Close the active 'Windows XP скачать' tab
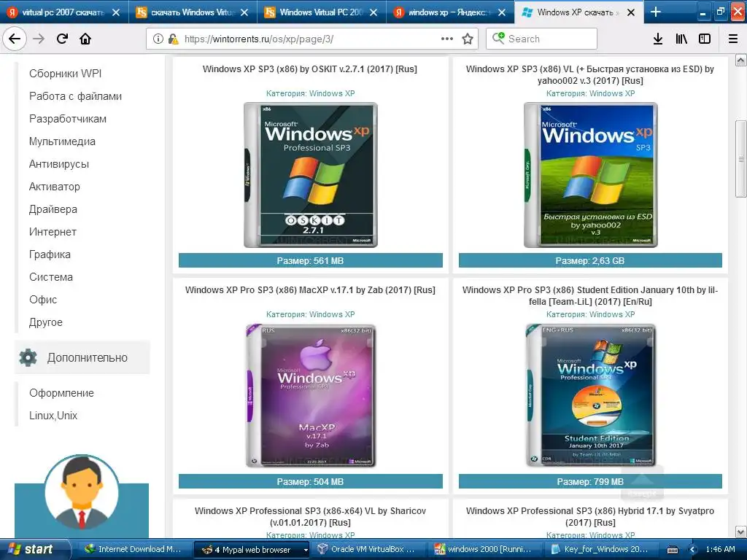Screen dimensions: 747x560 [x=631, y=12]
